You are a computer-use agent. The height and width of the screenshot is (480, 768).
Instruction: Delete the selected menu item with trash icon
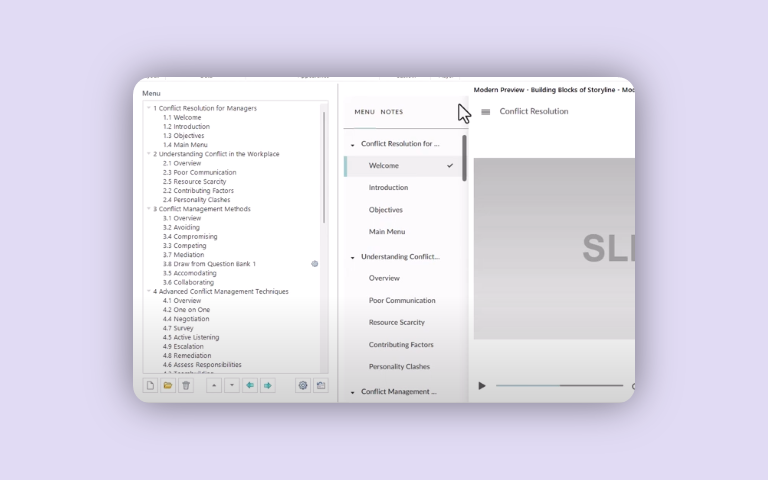click(x=186, y=385)
